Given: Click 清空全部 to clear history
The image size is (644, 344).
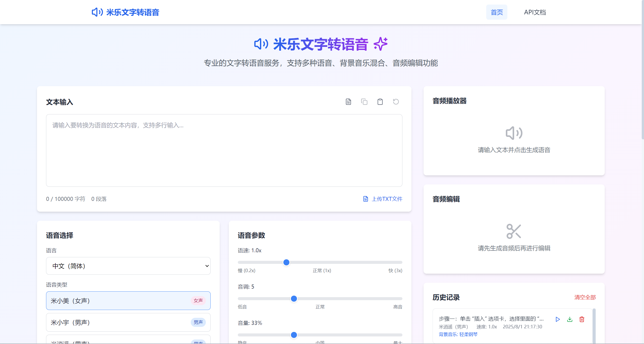Looking at the screenshot, I should tap(585, 297).
